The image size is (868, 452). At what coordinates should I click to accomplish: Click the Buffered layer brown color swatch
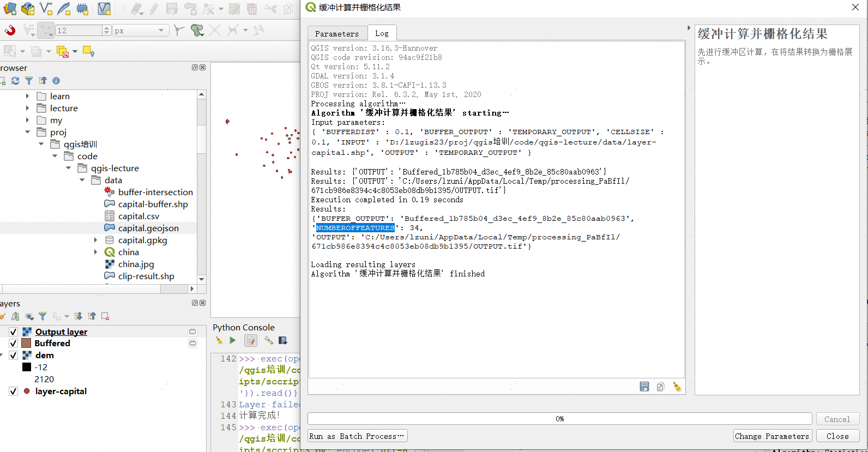pos(26,343)
